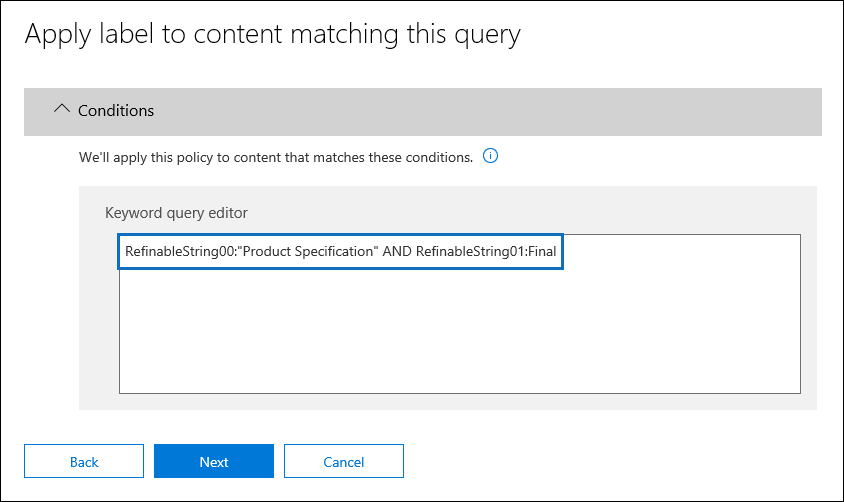Image resolution: width=844 pixels, height=502 pixels.
Task: Click the Next button
Action: point(214,461)
